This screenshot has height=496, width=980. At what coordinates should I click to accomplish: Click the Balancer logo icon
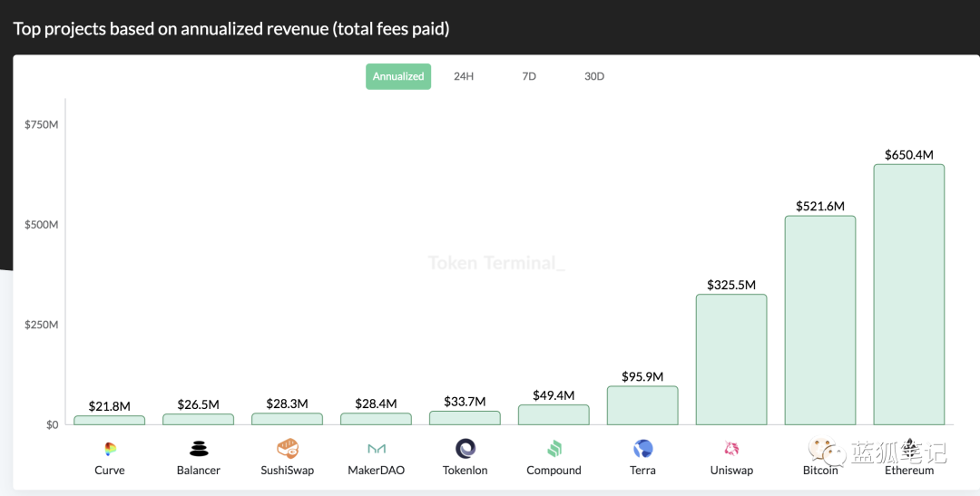coord(199,448)
